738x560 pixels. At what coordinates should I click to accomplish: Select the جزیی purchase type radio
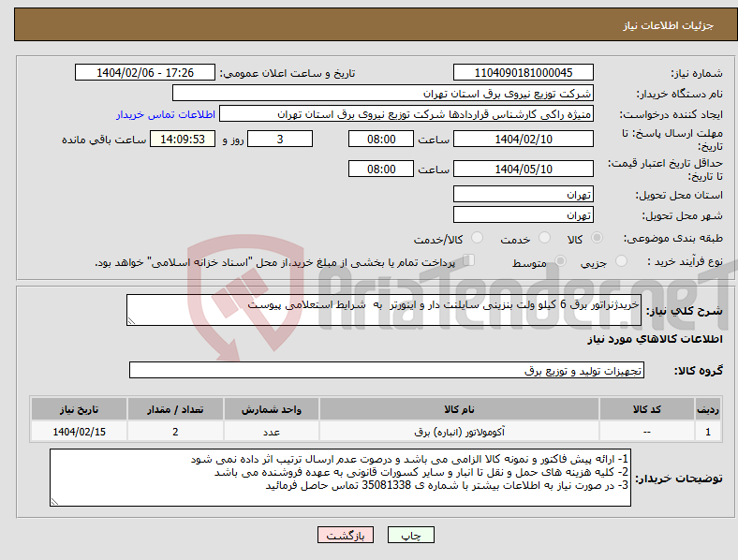click(621, 260)
